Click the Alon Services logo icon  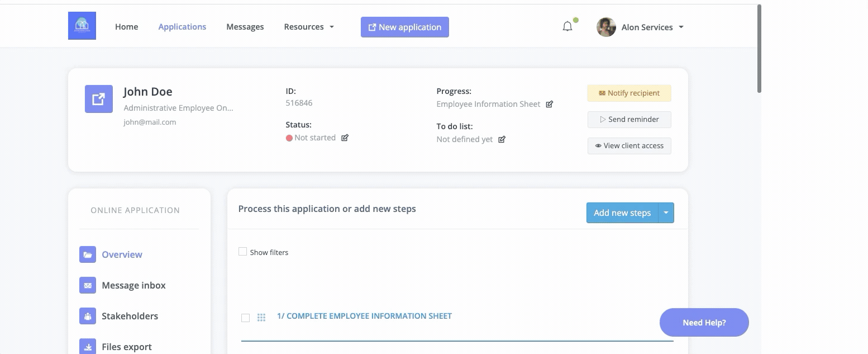tap(82, 26)
